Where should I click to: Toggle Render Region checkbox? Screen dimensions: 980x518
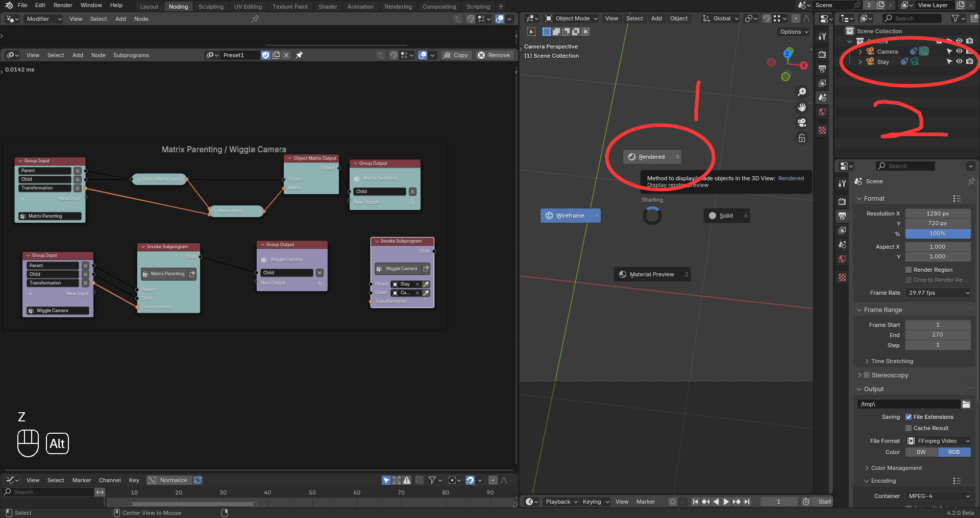point(909,270)
